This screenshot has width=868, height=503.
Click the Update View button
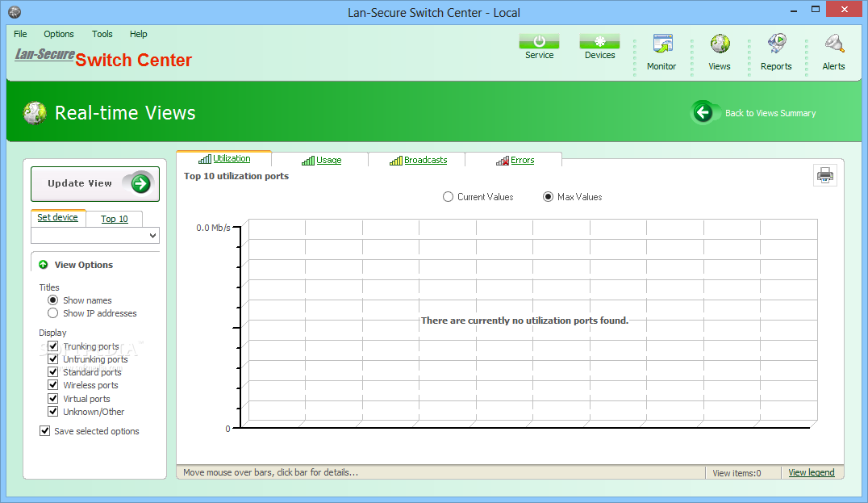(x=95, y=183)
